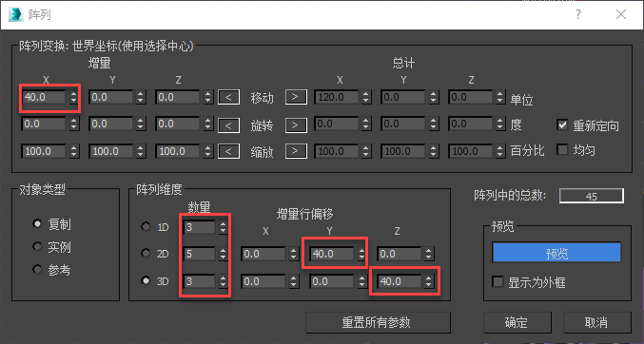Image resolution: width=644 pixels, height=344 pixels.
Task: Click spinner of 3D count
Action: [223, 281]
